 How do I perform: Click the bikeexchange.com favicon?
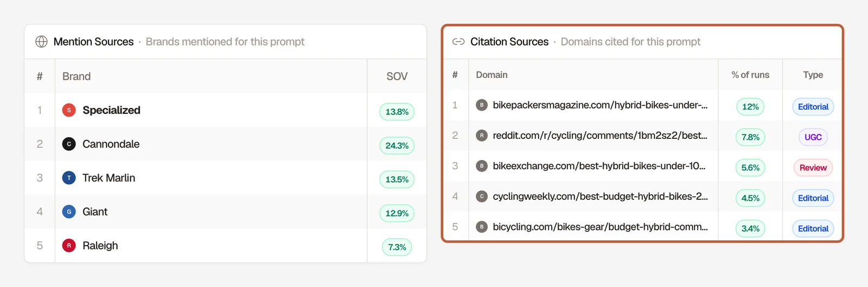pyautogui.click(x=482, y=166)
